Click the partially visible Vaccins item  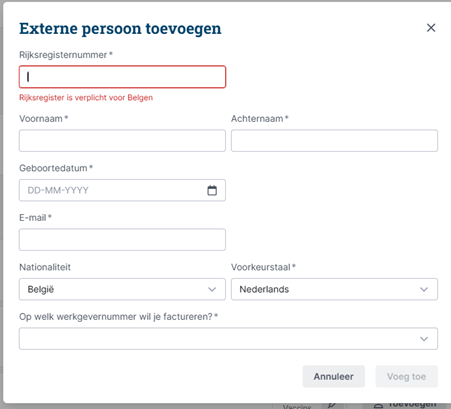pyautogui.click(x=297, y=406)
